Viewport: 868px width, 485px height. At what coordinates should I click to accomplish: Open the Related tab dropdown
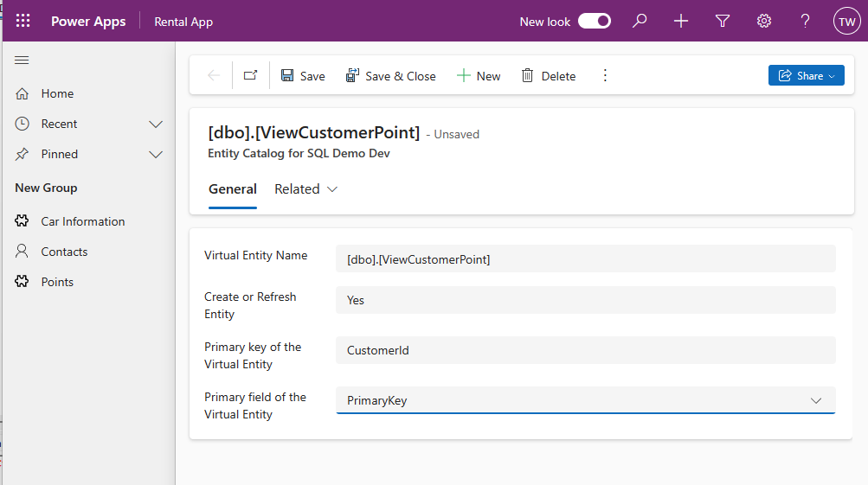306,189
